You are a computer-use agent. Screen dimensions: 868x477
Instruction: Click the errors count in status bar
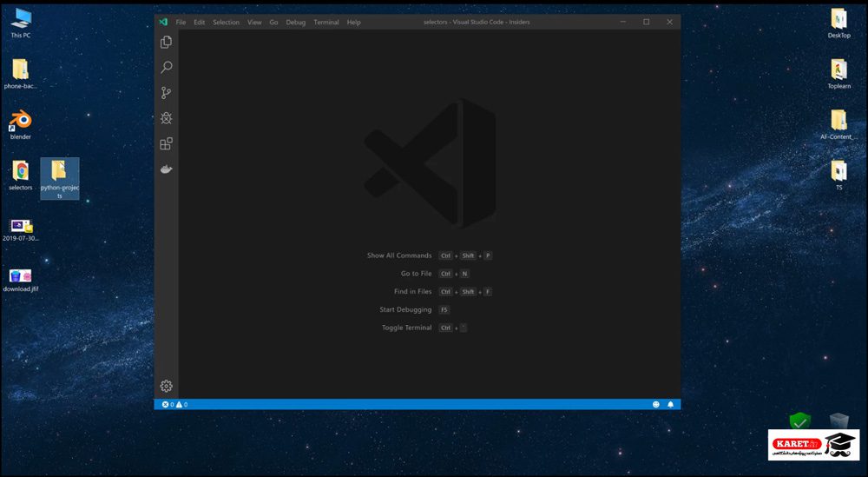(x=168, y=404)
